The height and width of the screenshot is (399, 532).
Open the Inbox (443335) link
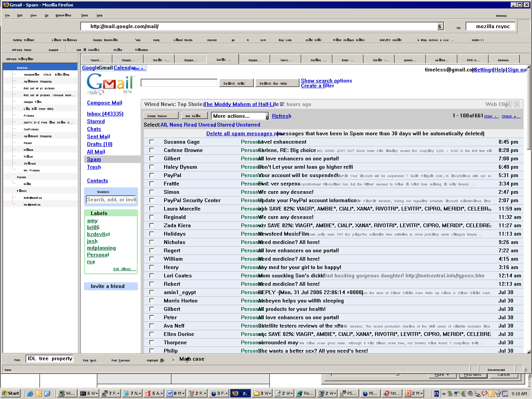(105, 114)
